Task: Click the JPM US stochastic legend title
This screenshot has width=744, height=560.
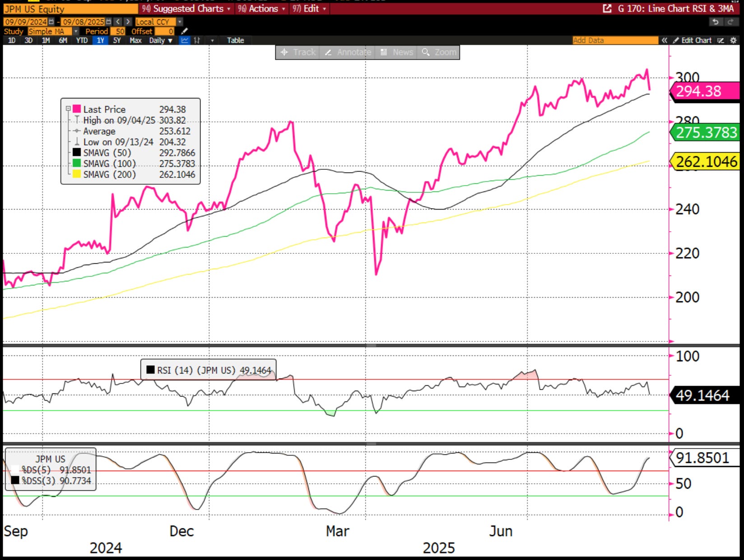Action: pyautogui.click(x=51, y=459)
